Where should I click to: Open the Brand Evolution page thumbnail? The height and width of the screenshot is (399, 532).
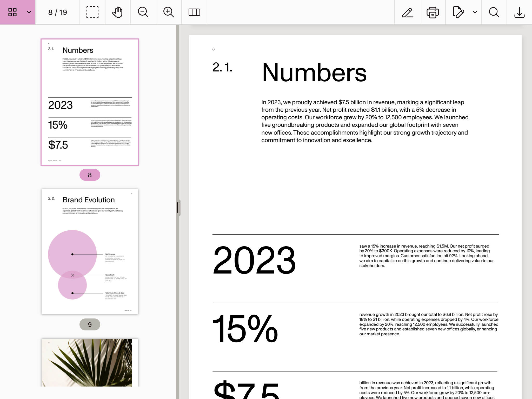pos(90,251)
